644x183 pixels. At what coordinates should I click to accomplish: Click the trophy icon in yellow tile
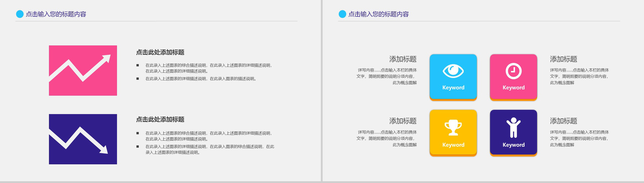453,128
